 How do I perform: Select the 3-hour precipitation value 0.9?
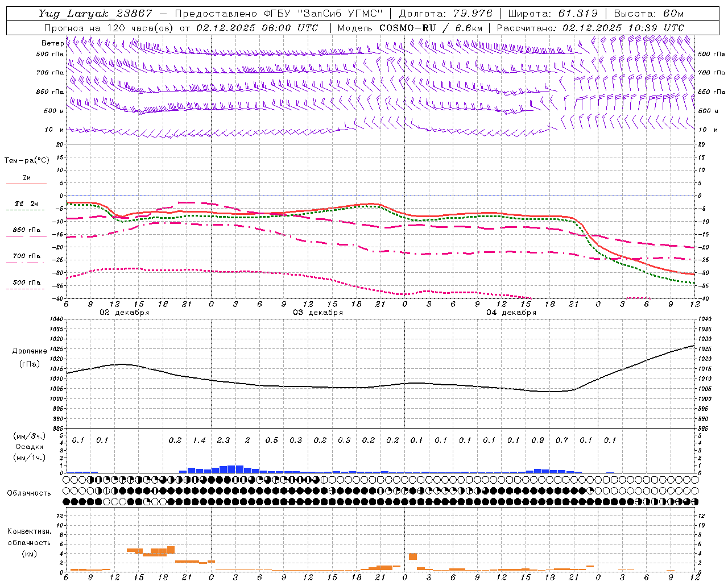click(537, 440)
